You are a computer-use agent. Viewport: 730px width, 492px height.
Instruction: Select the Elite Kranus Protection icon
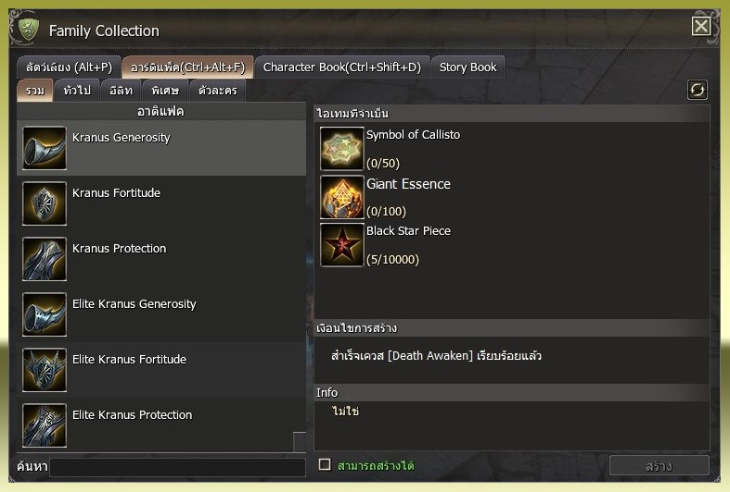click(x=44, y=425)
